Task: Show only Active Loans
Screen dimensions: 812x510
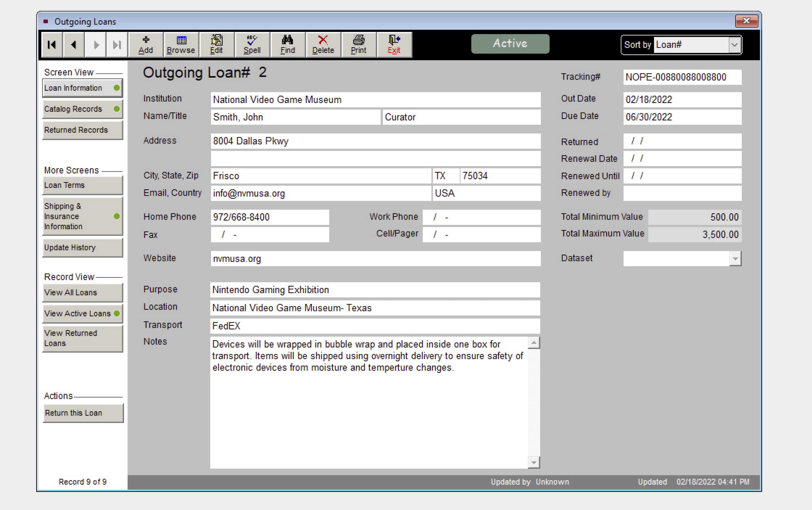Action: click(82, 313)
